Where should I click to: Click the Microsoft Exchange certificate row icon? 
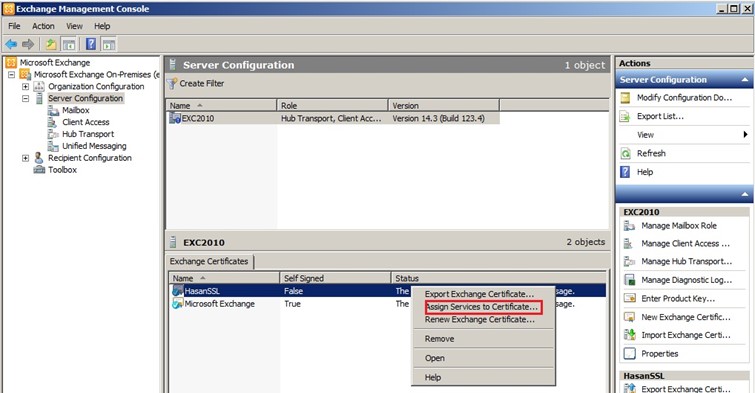point(178,303)
